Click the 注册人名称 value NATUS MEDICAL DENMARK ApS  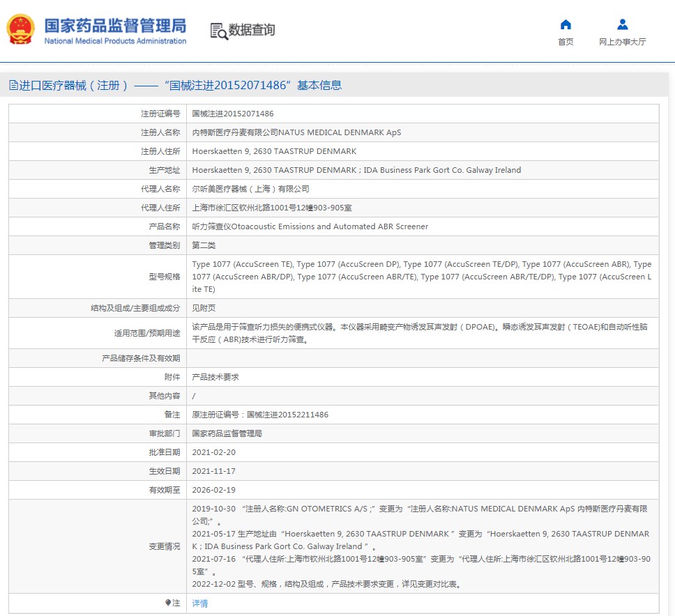point(296,132)
